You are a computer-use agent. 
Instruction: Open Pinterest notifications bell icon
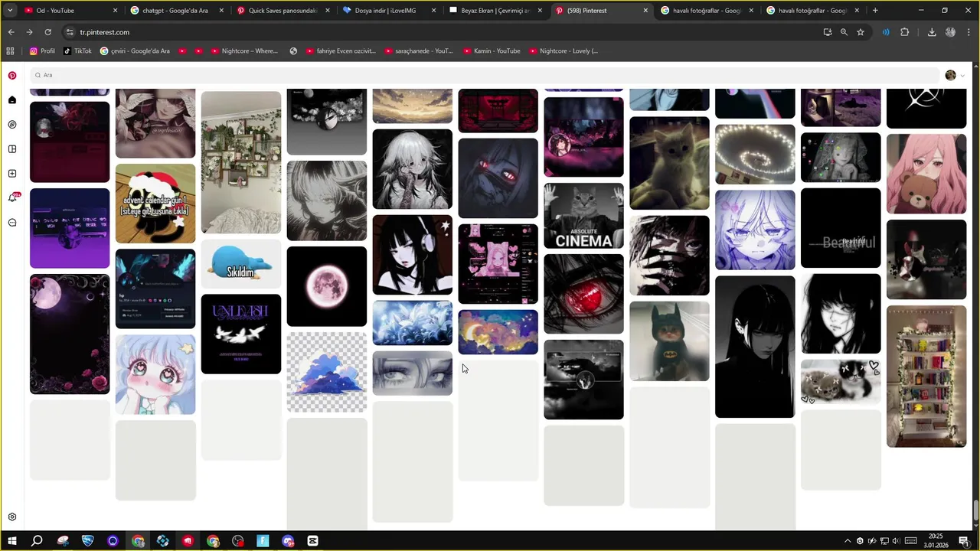12,198
